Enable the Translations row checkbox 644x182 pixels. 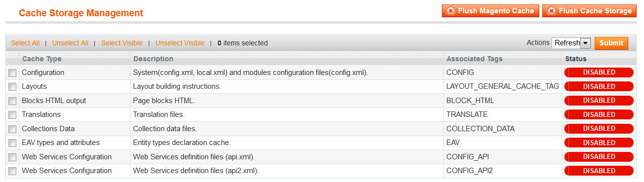(12, 115)
